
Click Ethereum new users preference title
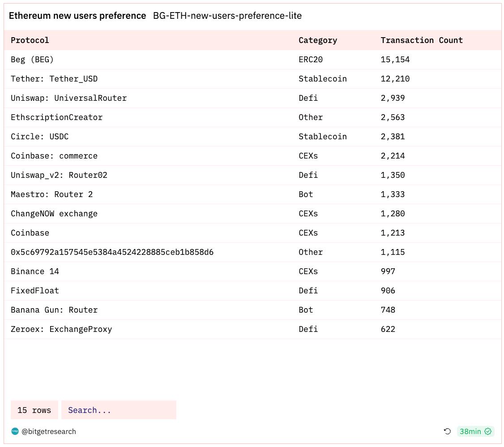click(77, 15)
